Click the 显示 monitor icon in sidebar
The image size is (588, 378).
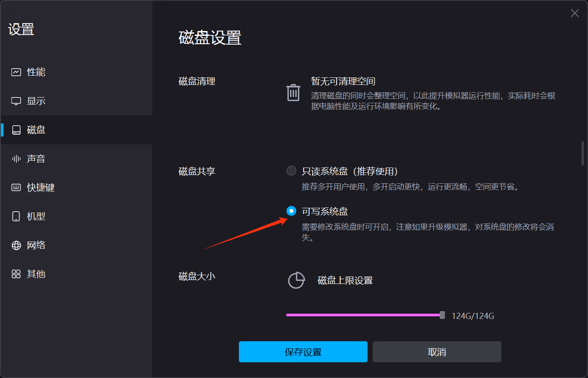(16, 101)
